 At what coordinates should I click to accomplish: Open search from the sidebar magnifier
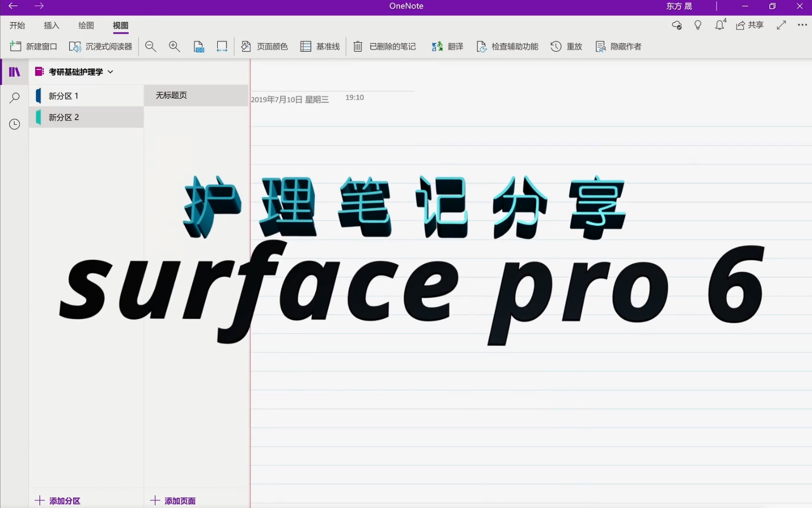pyautogui.click(x=15, y=98)
